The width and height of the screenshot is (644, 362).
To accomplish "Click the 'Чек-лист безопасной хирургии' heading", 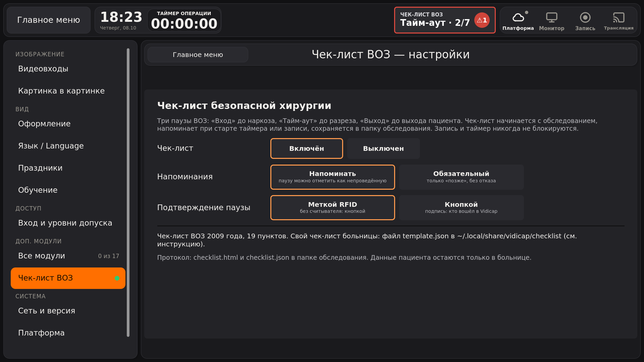I will (x=244, y=106).
